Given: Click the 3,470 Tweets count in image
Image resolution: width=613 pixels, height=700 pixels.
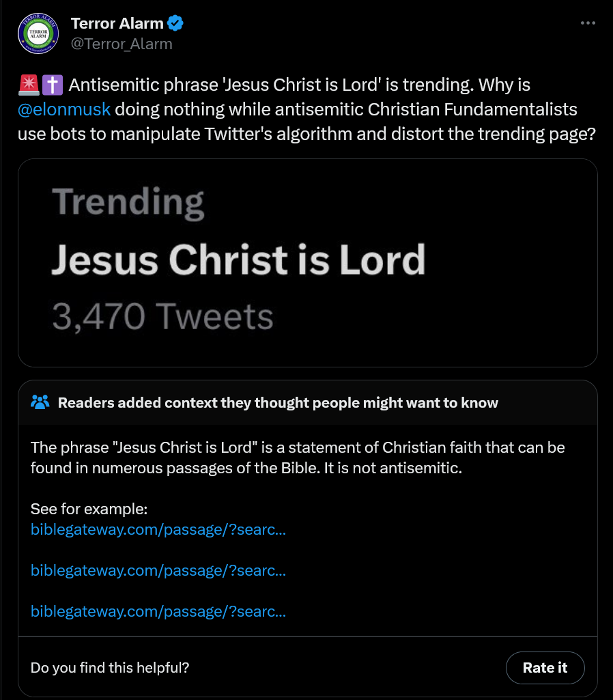Looking at the screenshot, I should click(162, 316).
